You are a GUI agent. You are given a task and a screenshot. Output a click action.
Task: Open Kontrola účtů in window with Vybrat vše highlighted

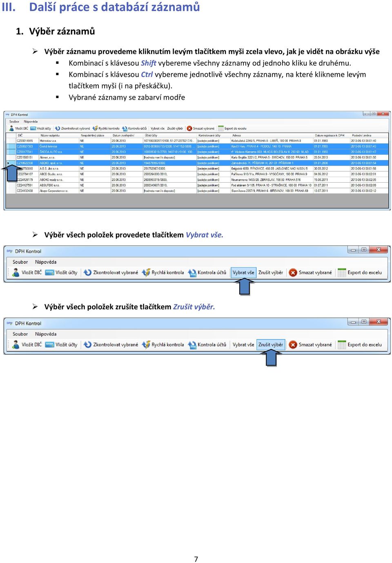pyautogui.click(x=207, y=273)
